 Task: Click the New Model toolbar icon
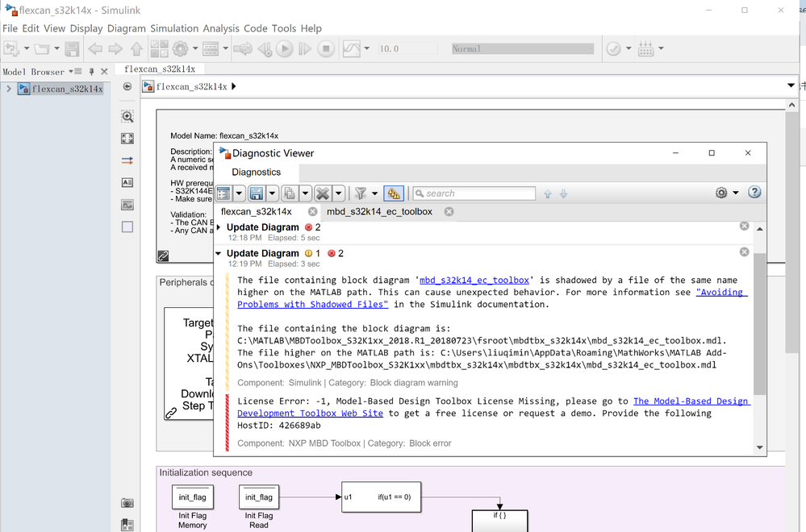[x=10, y=49]
